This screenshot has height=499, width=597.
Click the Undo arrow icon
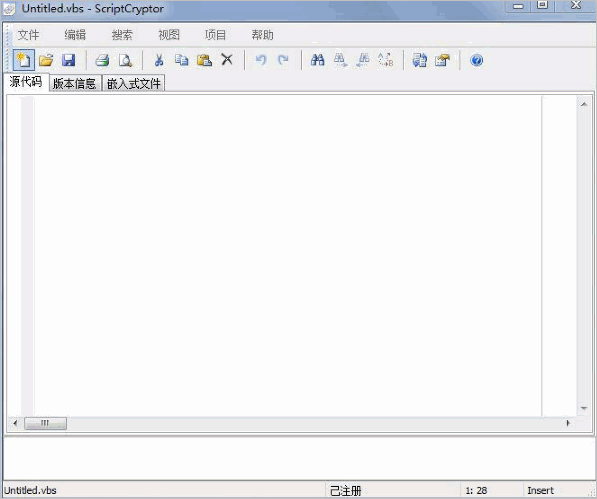pyautogui.click(x=261, y=60)
